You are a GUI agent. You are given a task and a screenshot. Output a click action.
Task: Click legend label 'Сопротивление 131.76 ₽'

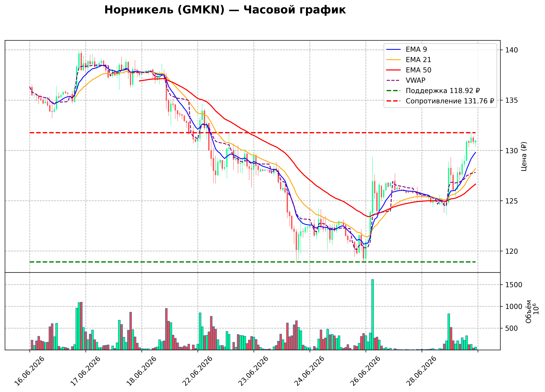450,101
